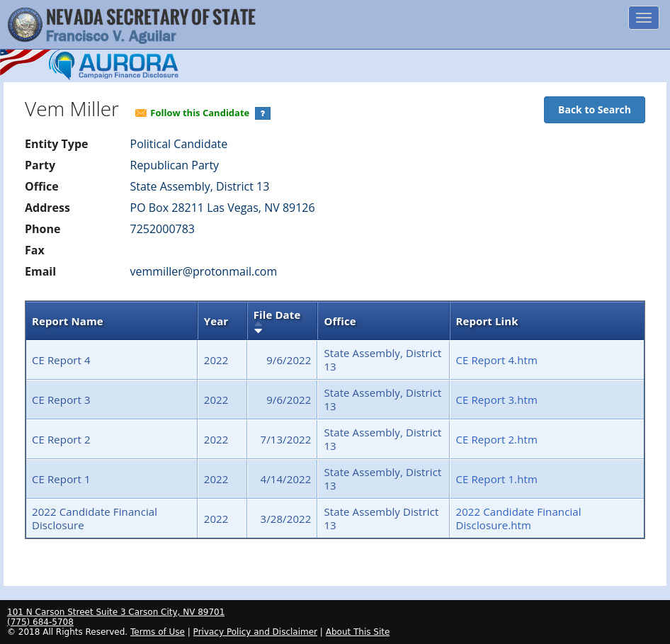Click the Nevada state seal logo
Screen dimensions: 670x644
coord(25,24)
